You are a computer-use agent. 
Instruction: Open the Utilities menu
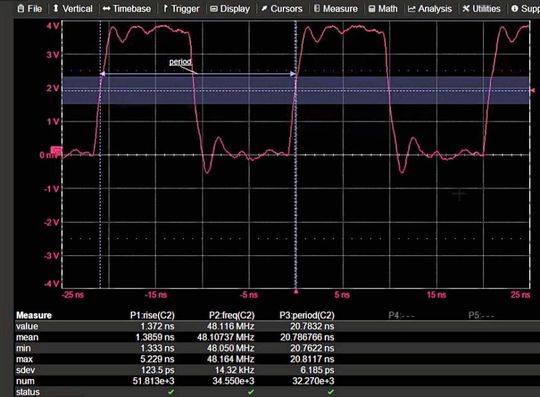coord(481,9)
